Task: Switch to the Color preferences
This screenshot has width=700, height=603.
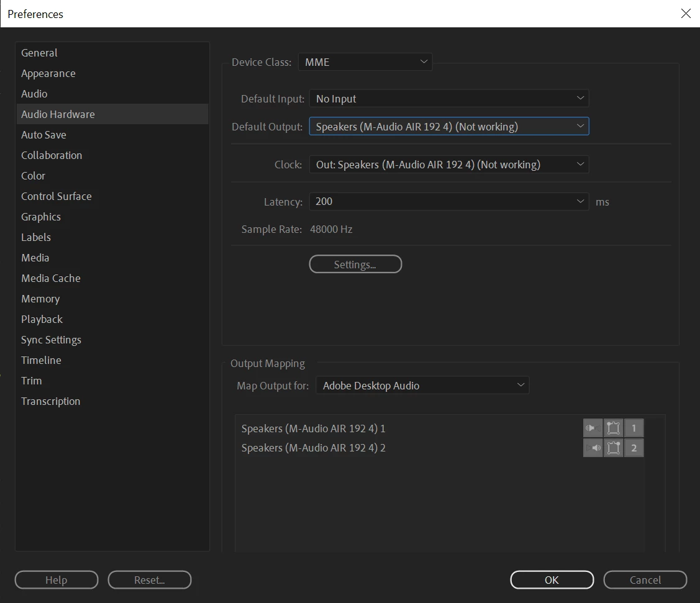Action: click(x=112, y=176)
